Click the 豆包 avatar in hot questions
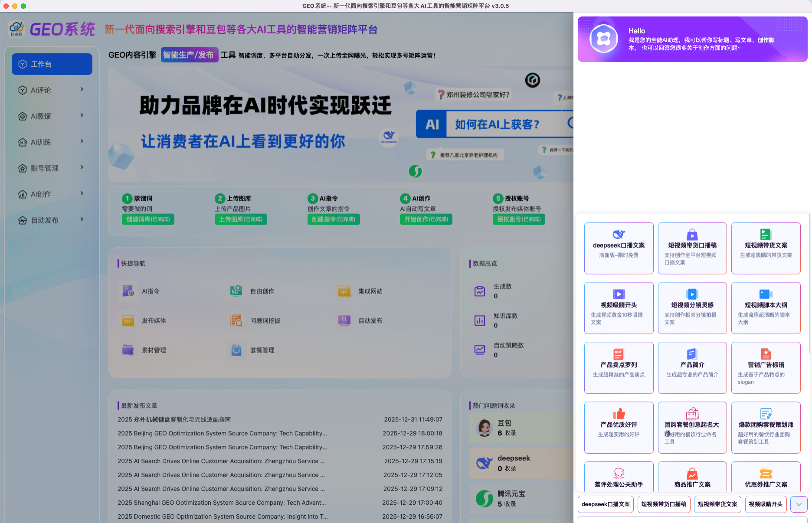The height and width of the screenshot is (523, 812). 485,428
